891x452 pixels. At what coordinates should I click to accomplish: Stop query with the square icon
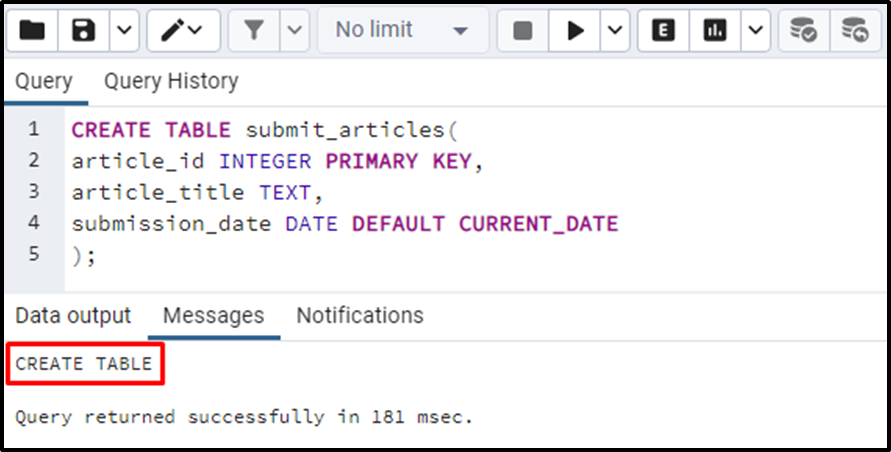pos(522,30)
